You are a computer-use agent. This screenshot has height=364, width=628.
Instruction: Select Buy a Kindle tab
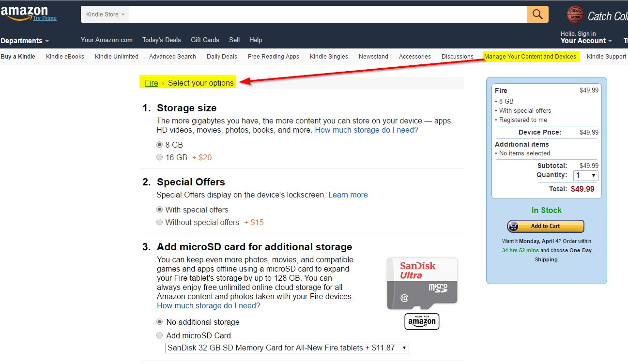pyautogui.click(x=18, y=57)
